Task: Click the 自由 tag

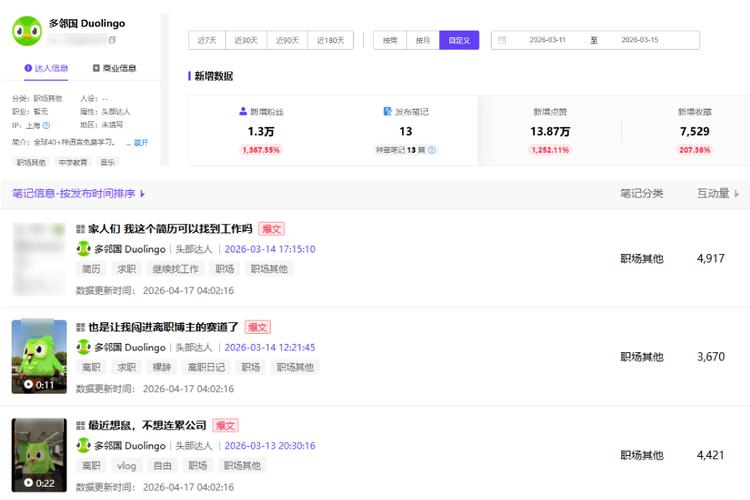Action: 162,466
